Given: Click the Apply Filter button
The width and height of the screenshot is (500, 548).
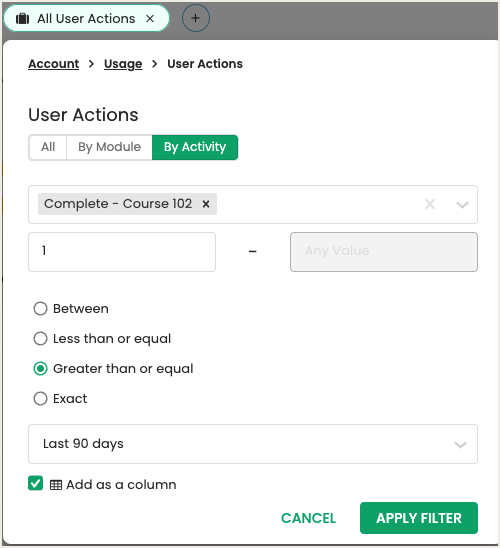Looking at the screenshot, I should coord(419,518).
